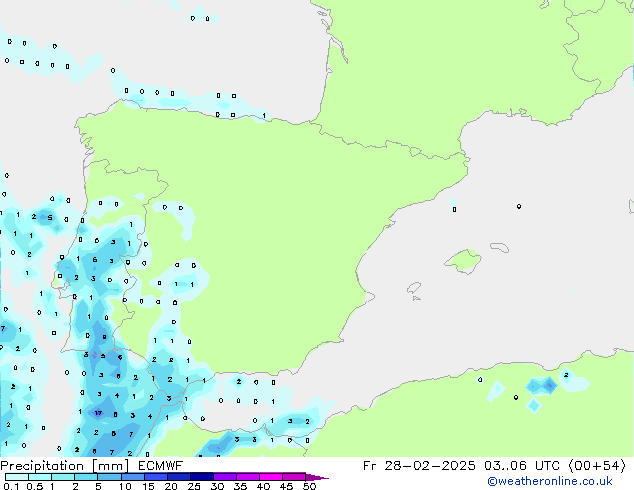This screenshot has height=490, width=634.
Task: Click the date "28-02-2025" in the footer
Action: 430,466
